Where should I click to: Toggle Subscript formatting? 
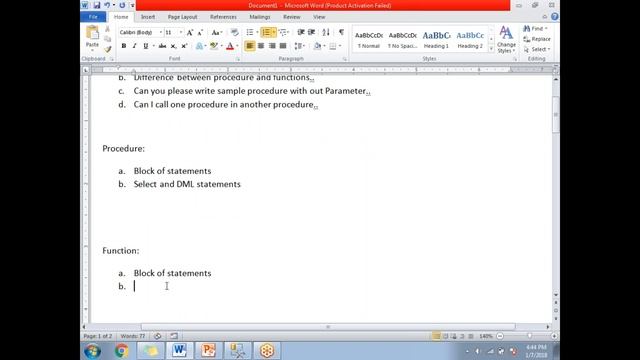pos(173,46)
